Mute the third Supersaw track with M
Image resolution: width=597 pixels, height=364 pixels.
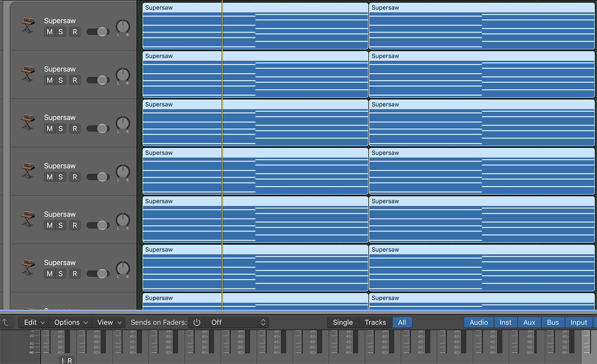pos(50,128)
